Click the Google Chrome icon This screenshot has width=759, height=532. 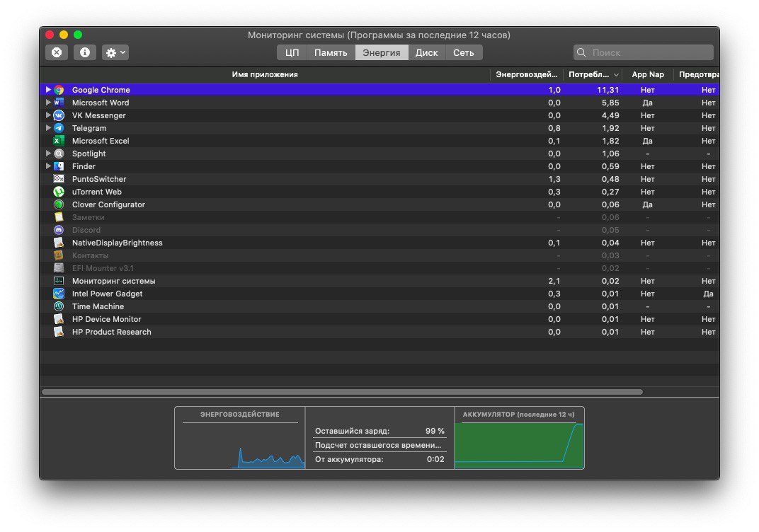59,90
